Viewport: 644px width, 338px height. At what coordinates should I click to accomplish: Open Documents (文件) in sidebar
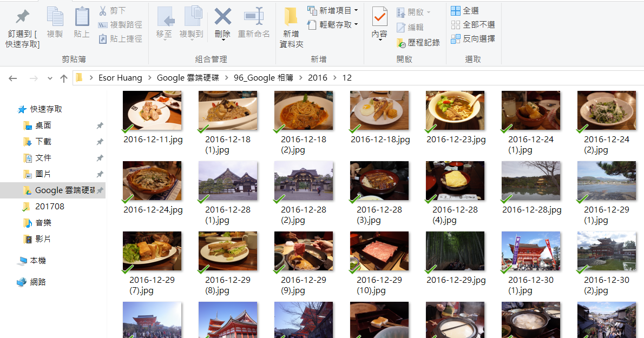pyautogui.click(x=37, y=158)
